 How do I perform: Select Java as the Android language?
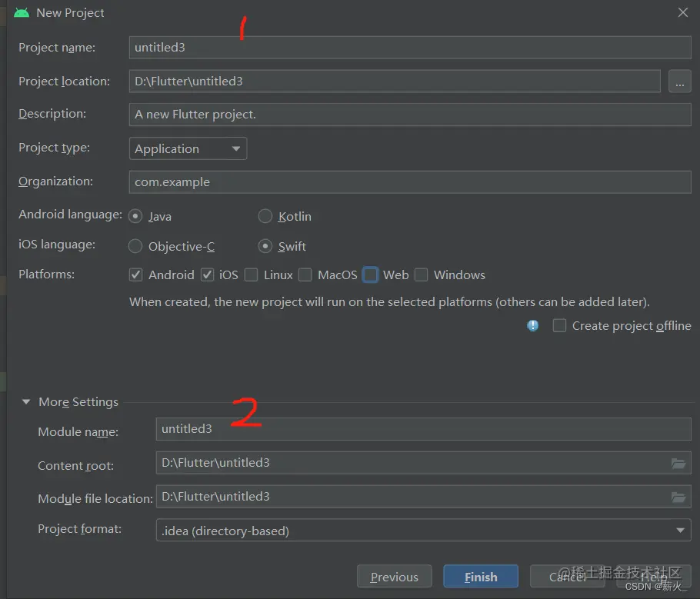tap(135, 217)
